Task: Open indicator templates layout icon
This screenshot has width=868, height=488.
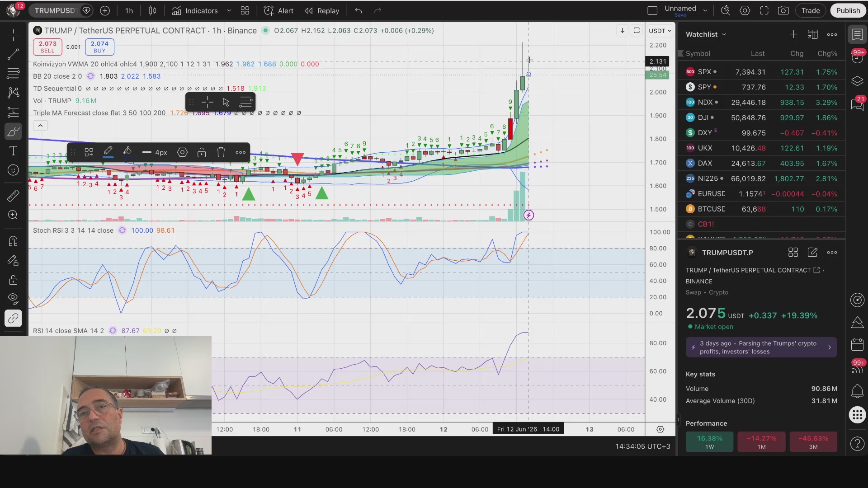Action: 245,10
